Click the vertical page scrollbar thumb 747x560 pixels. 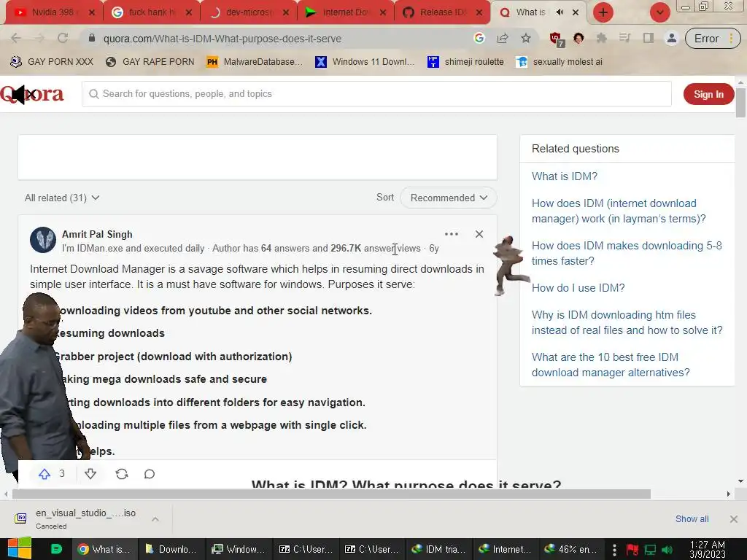point(740,102)
